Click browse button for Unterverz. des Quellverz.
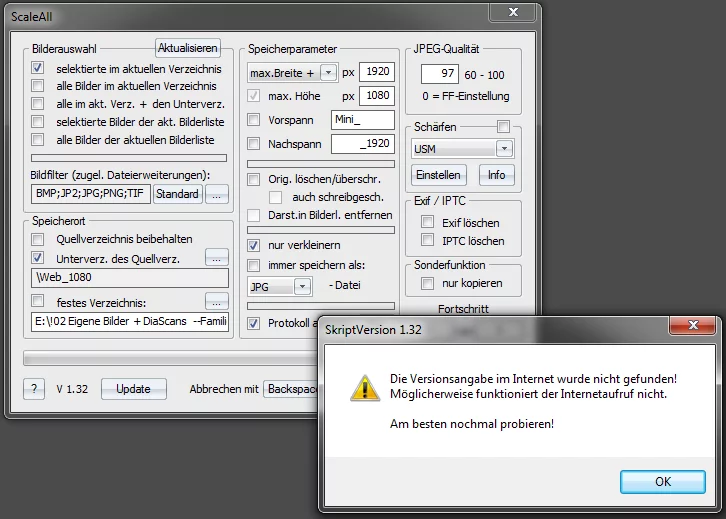Image resolution: width=726 pixels, height=519 pixels. pos(217,258)
